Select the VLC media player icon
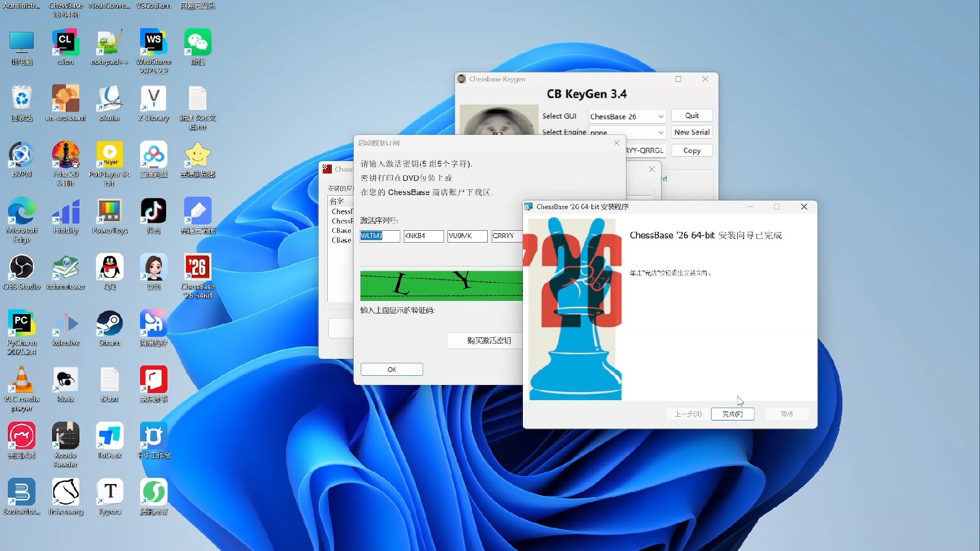 [22, 388]
